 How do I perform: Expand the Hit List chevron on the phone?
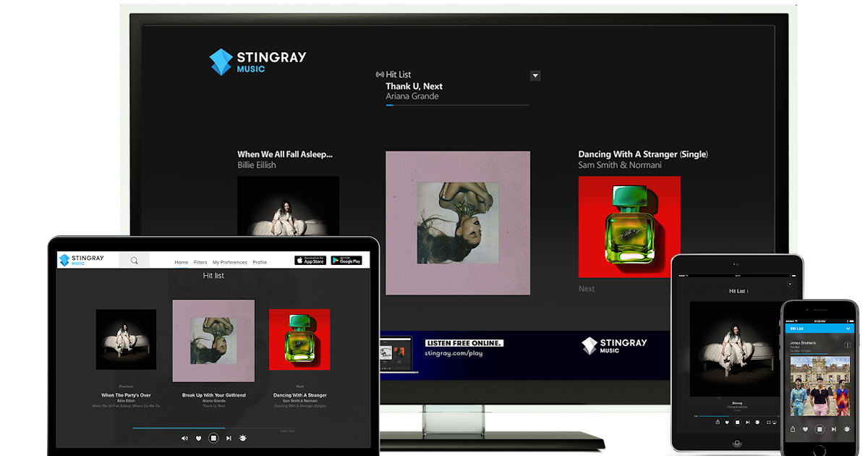point(848,329)
